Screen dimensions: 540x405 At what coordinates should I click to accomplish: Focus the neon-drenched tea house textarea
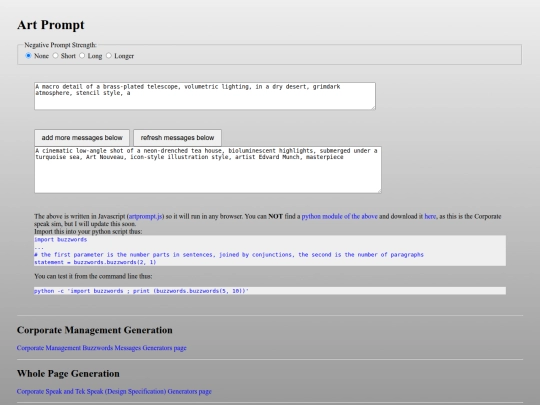click(208, 170)
